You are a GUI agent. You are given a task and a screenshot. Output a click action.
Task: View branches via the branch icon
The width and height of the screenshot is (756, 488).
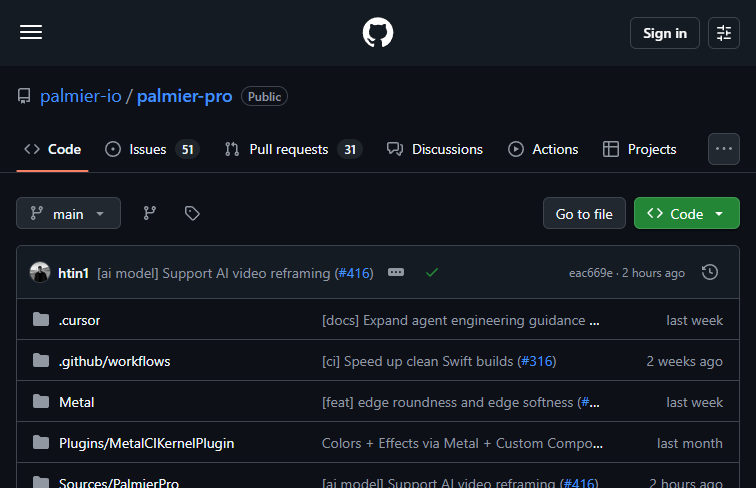[x=149, y=213]
